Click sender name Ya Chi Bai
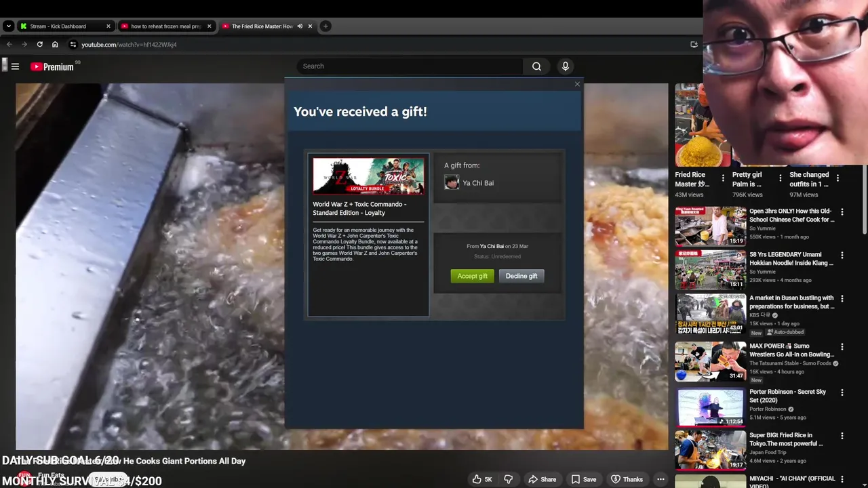The image size is (868, 488). pyautogui.click(x=478, y=183)
